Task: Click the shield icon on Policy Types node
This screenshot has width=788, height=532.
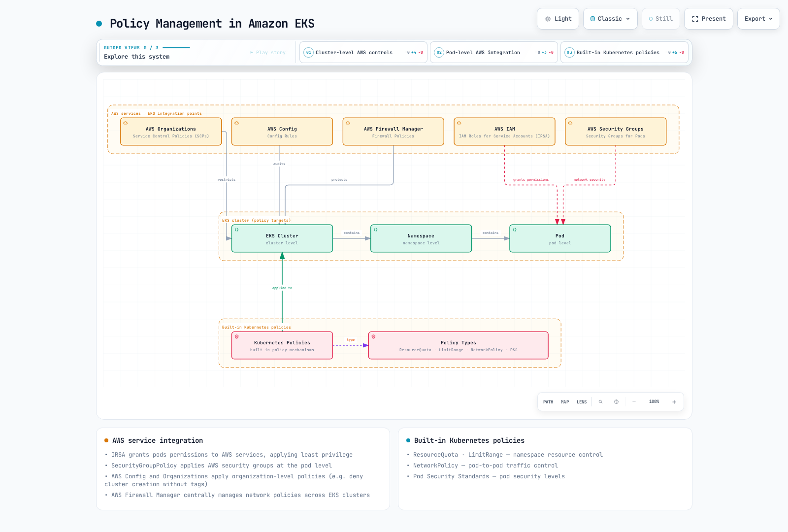Action: [373, 337]
